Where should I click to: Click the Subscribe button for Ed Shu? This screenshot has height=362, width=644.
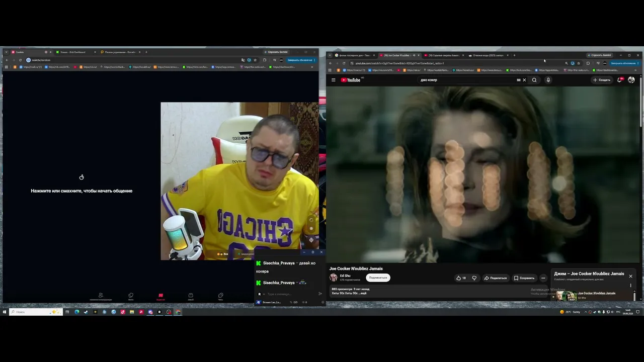[x=378, y=278]
